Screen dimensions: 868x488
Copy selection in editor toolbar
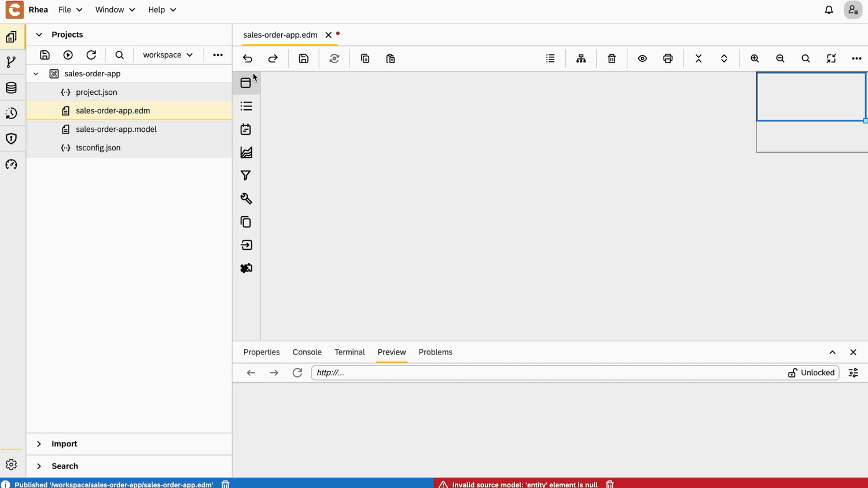tap(365, 58)
